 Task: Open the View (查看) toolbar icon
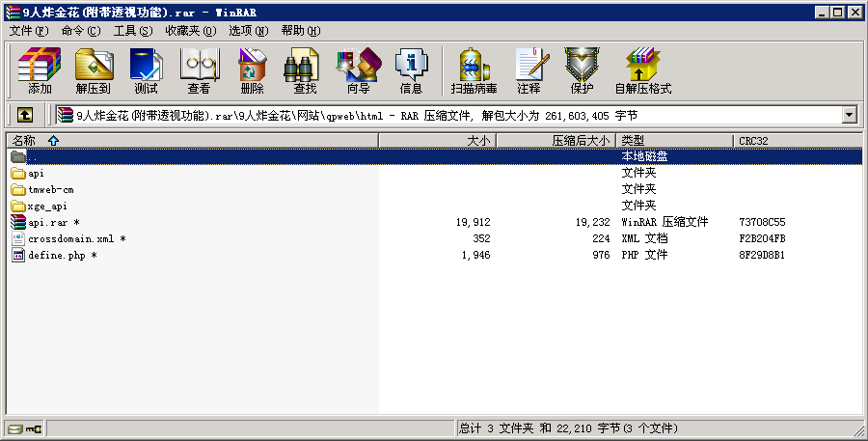point(199,70)
